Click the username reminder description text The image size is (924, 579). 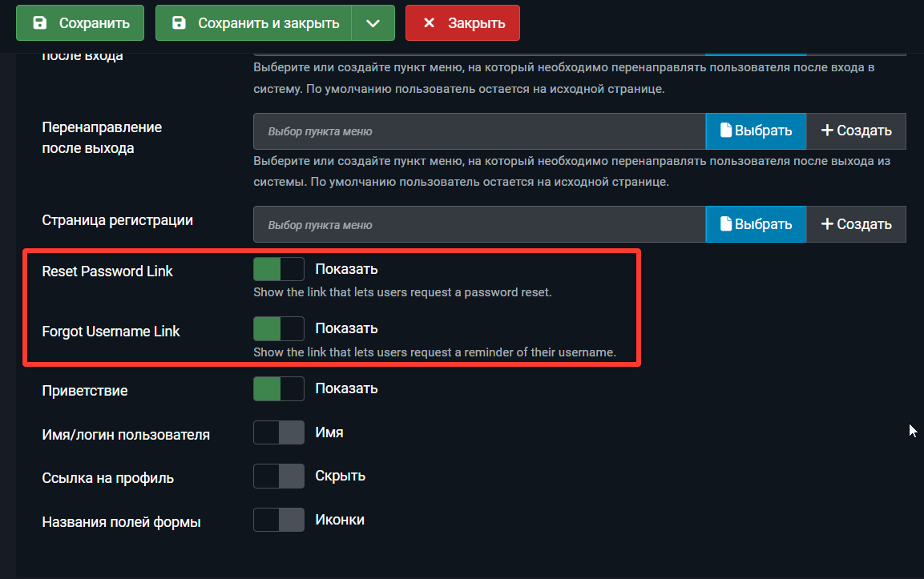pyautogui.click(x=435, y=352)
